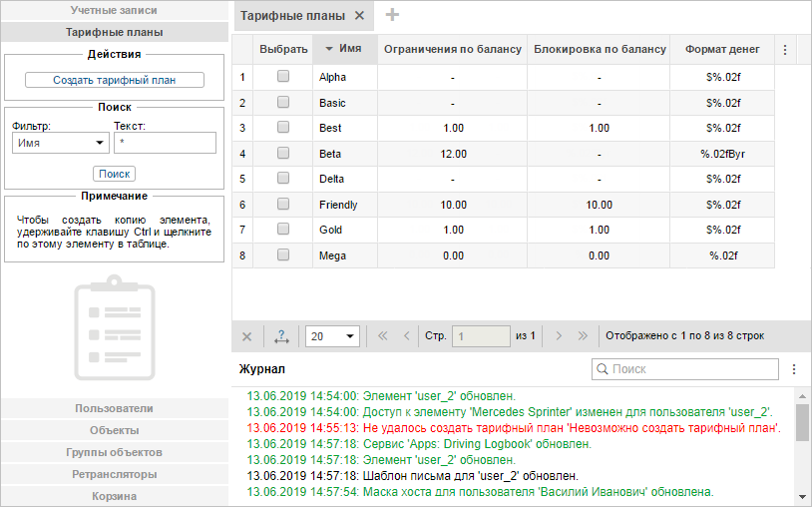
Task: Go to the previous page arrow
Action: point(406,336)
